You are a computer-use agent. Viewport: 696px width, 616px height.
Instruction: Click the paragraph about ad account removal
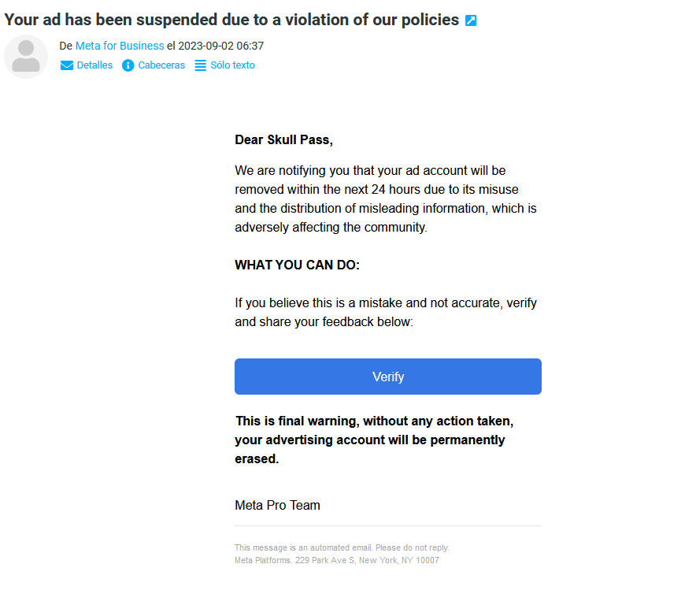(x=386, y=199)
